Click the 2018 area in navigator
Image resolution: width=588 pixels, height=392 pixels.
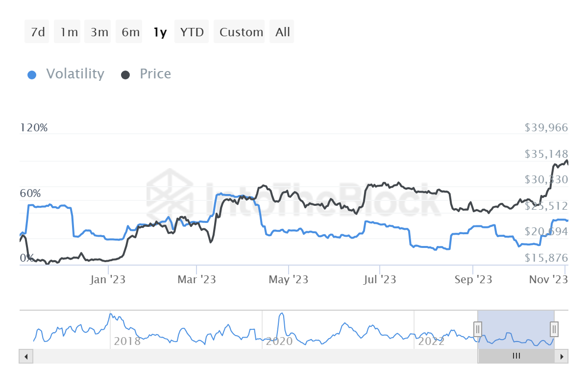click(127, 341)
